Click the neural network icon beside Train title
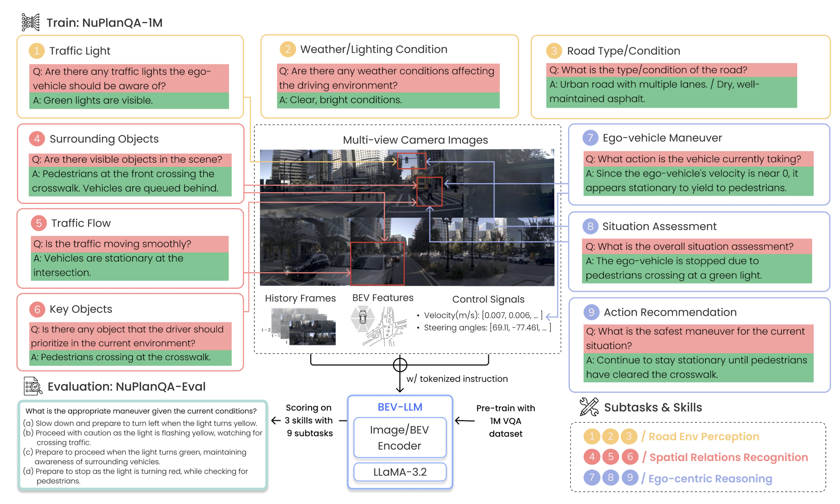840x504 pixels. (x=30, y=22)
